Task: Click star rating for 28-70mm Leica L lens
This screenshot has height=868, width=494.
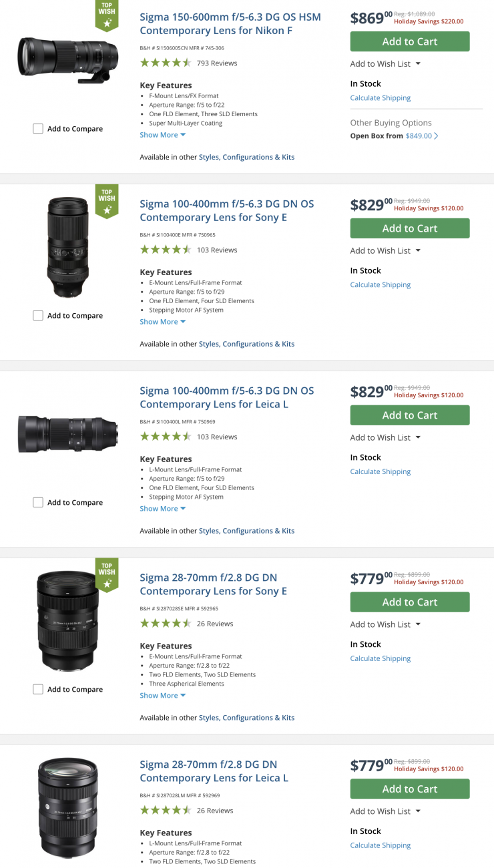Action: tap(166, 811)
